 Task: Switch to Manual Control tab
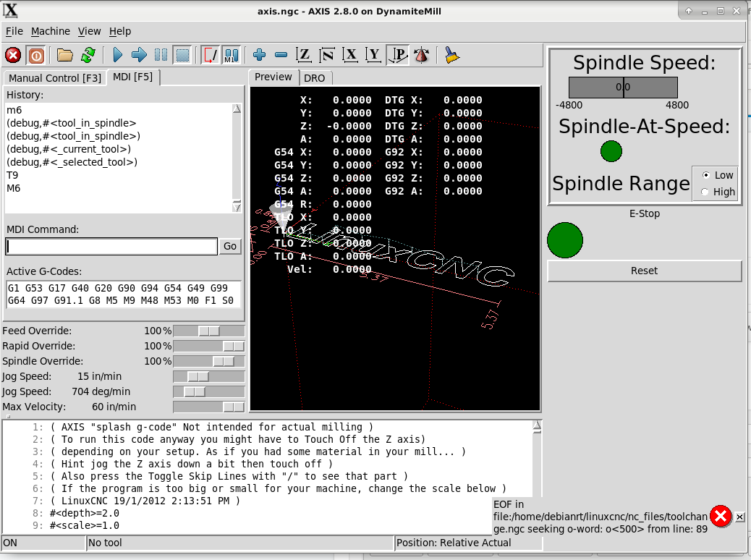54,78
